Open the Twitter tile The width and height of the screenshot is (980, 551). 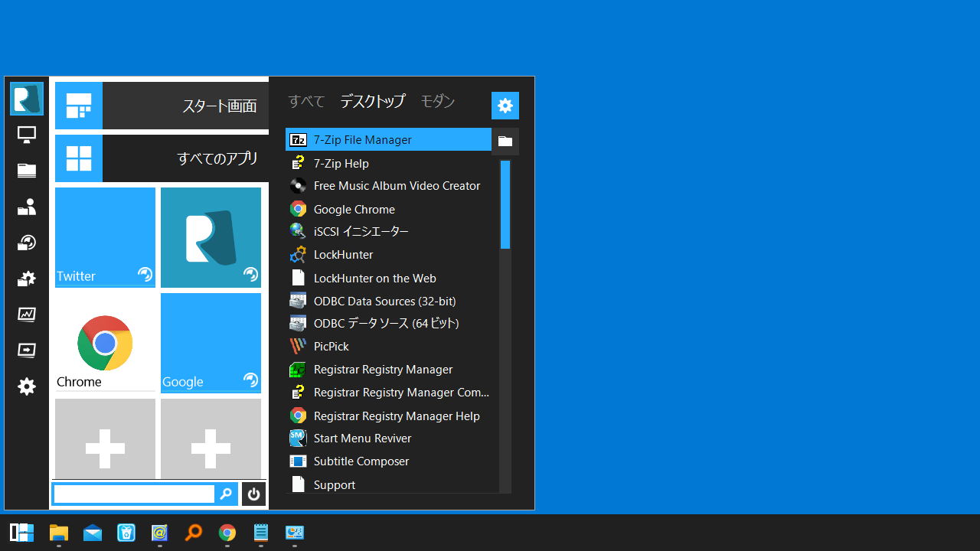click(x=105, y=237)
